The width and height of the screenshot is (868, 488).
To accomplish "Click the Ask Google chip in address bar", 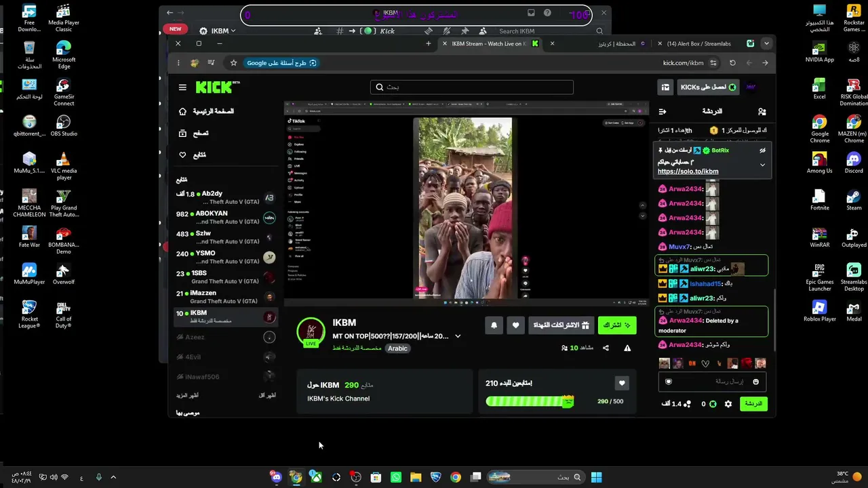I will coord(281,63).
